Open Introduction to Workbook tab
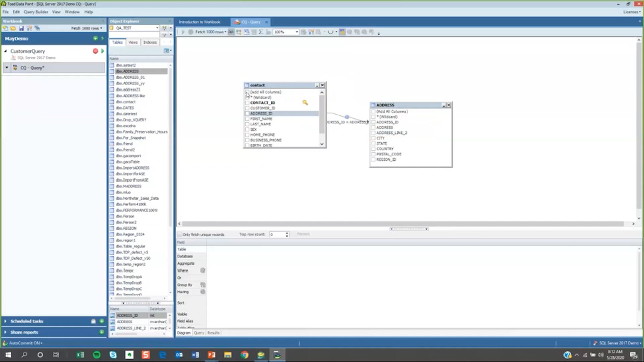The height and width of the screenshot is (362, 644). click(200, 22)
